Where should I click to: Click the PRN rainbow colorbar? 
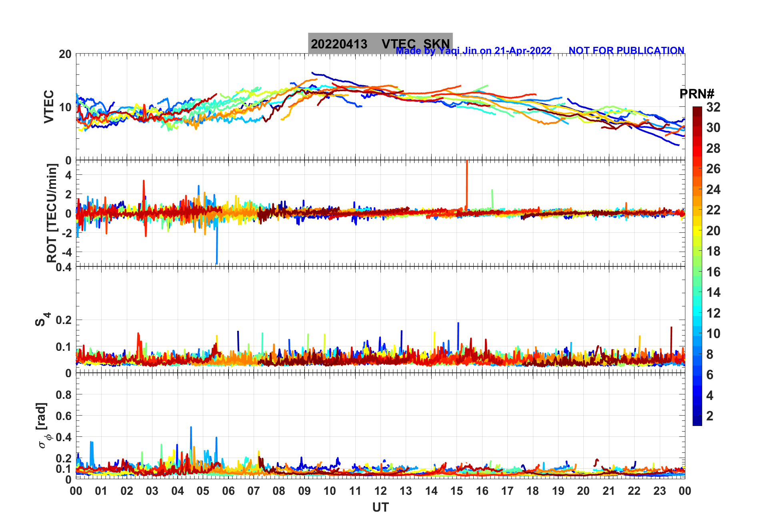[697, 266]
